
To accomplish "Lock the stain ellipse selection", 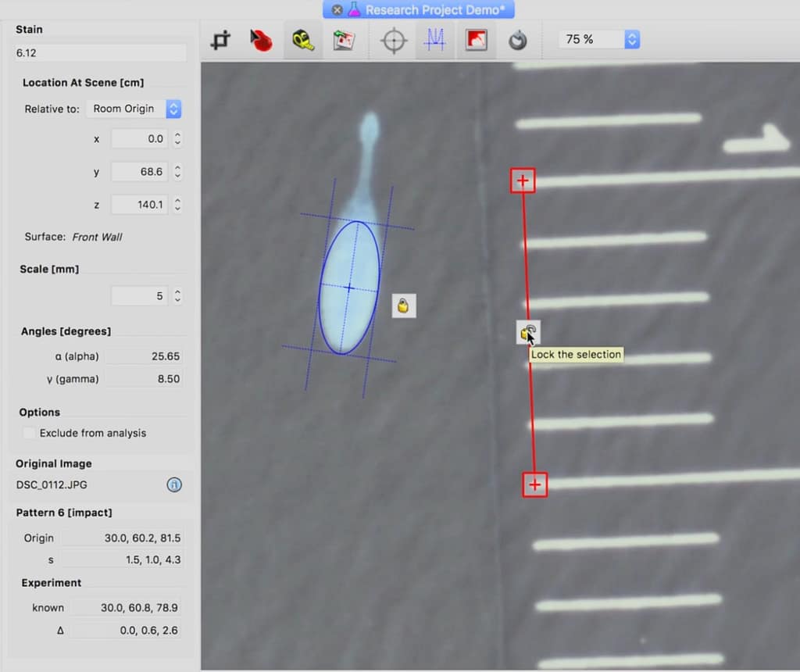I will click(x=404, y=306).
